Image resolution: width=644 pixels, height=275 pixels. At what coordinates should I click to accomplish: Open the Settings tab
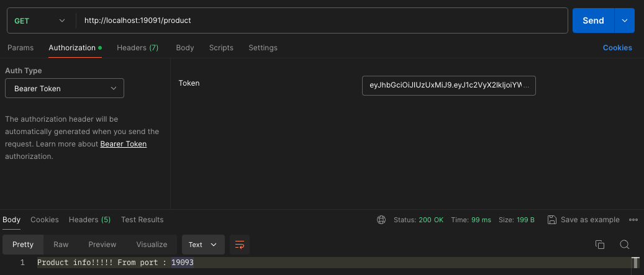pos(263,48)
